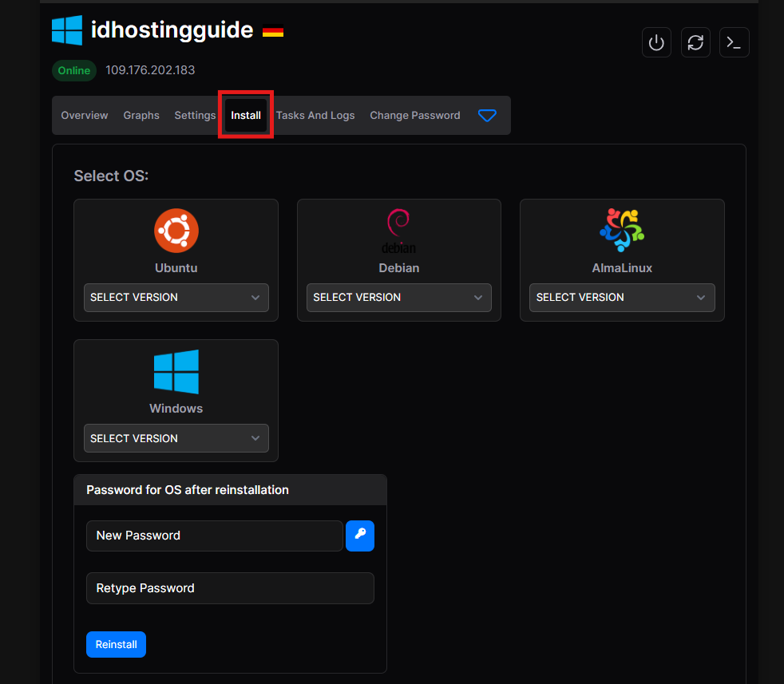Generate password with the key icon button

(360, 536)
